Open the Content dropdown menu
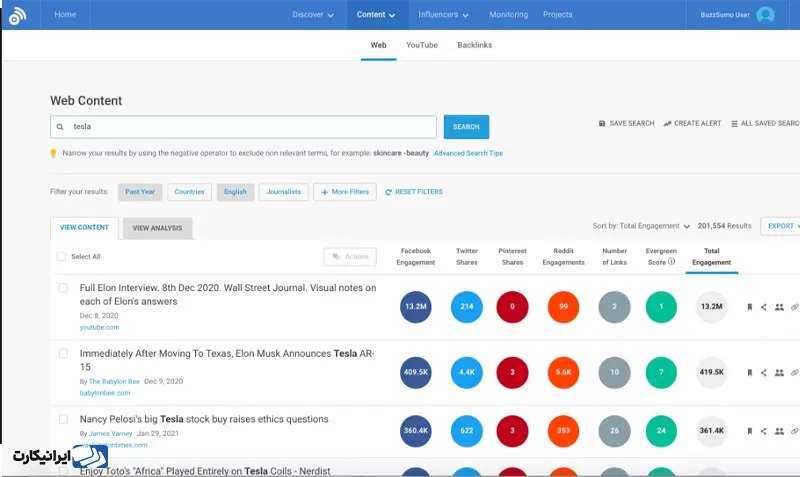The height and width of the screenshot is (477, 800). 376,15
